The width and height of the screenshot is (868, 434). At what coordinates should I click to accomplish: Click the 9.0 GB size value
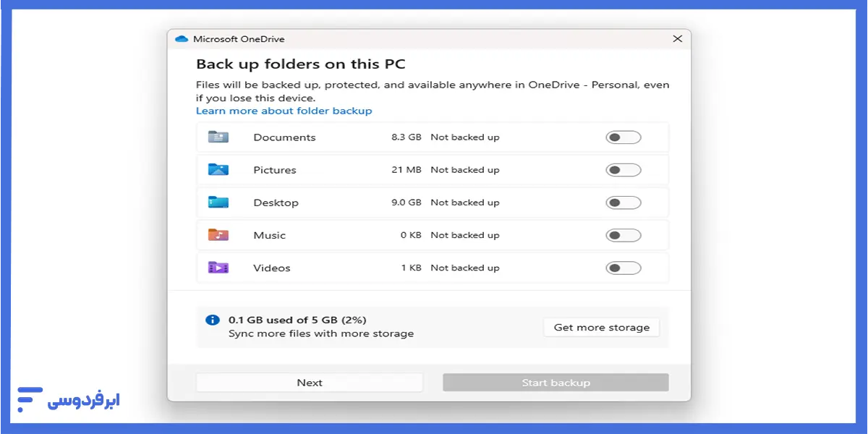[407, 203]
